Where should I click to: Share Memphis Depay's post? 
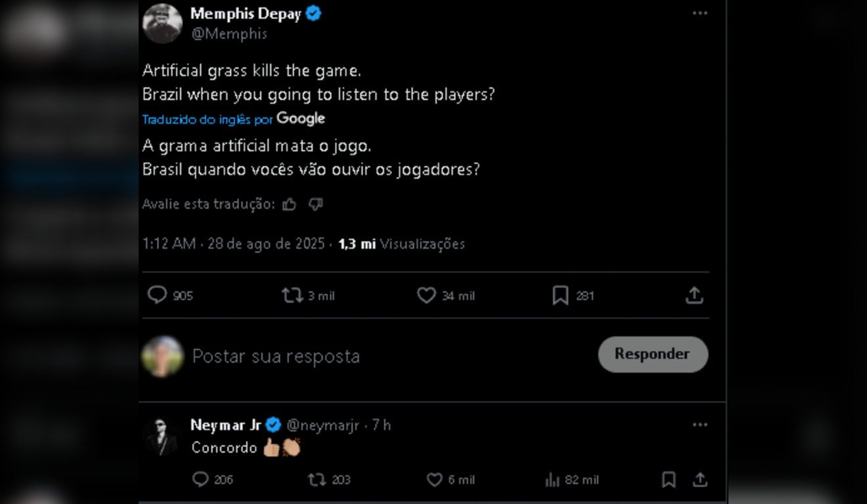pyautogui.click(x=694, y=295)
